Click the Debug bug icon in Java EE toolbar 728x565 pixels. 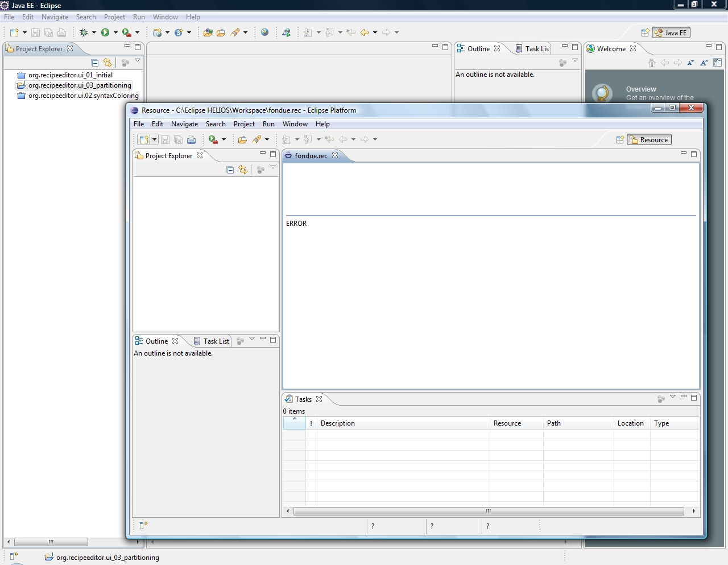[84, 32]
